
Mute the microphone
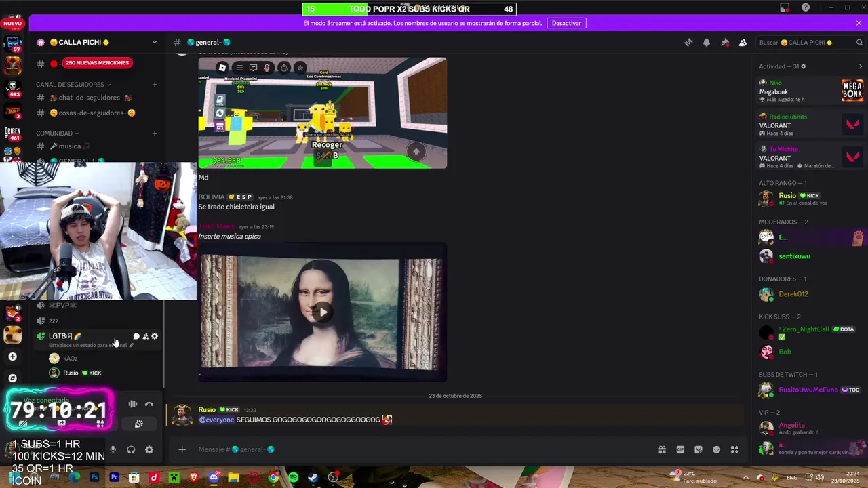113,449
